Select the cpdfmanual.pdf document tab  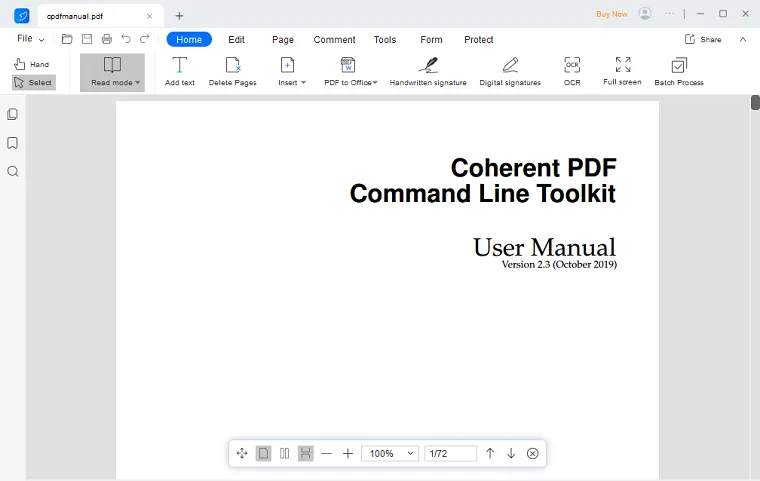coord(101,16)
